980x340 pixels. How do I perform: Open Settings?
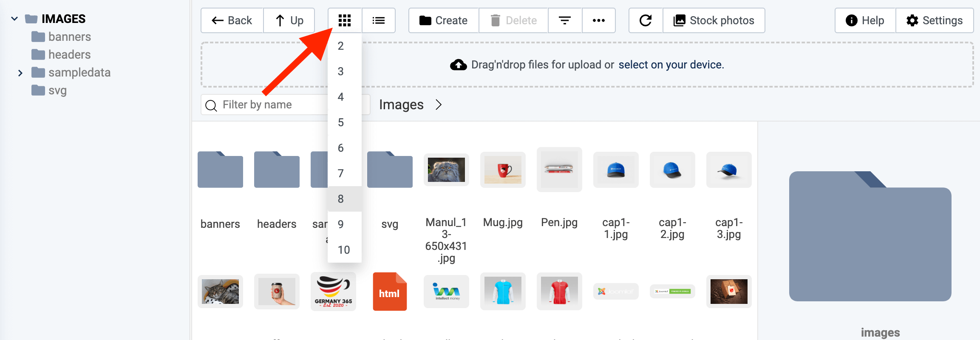click(935, 20)
